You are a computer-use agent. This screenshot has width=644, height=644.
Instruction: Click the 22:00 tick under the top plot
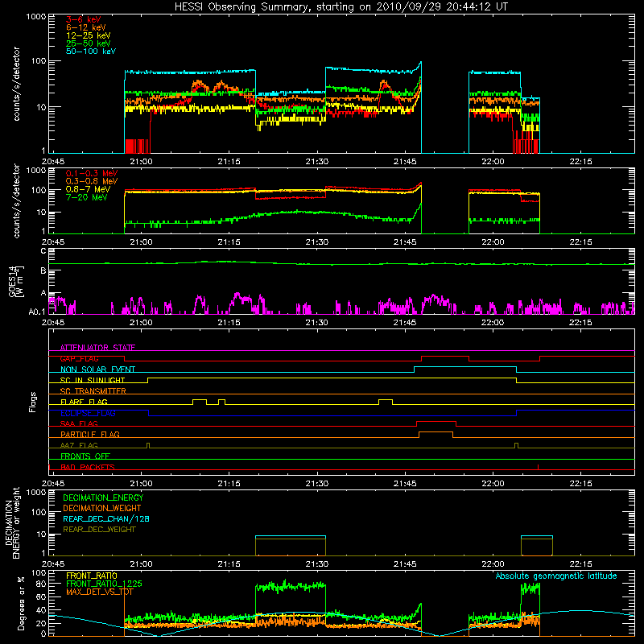coord(493,162)
